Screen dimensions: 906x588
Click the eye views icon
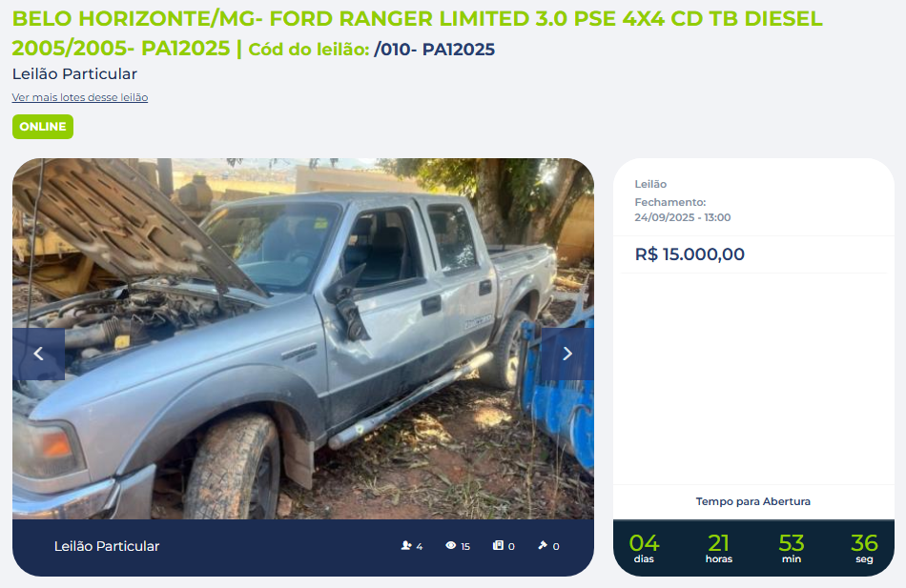(x=451, y=545)
